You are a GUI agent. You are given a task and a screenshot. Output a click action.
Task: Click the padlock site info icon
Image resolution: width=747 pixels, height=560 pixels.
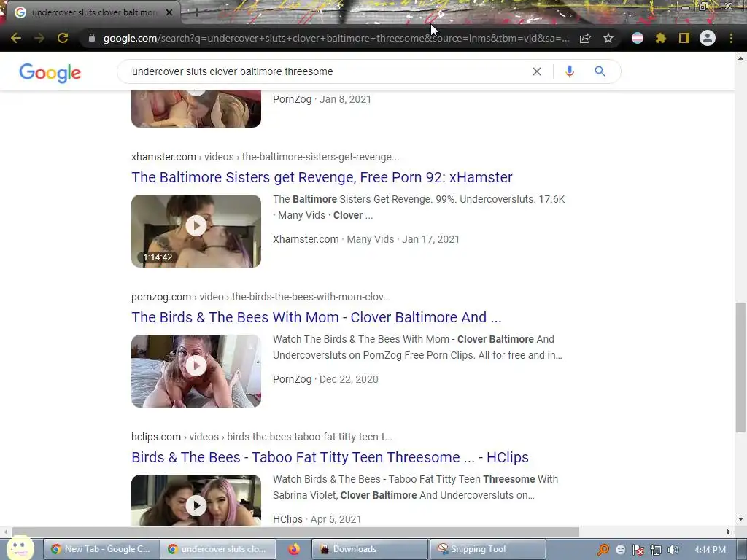coord(91,38)
